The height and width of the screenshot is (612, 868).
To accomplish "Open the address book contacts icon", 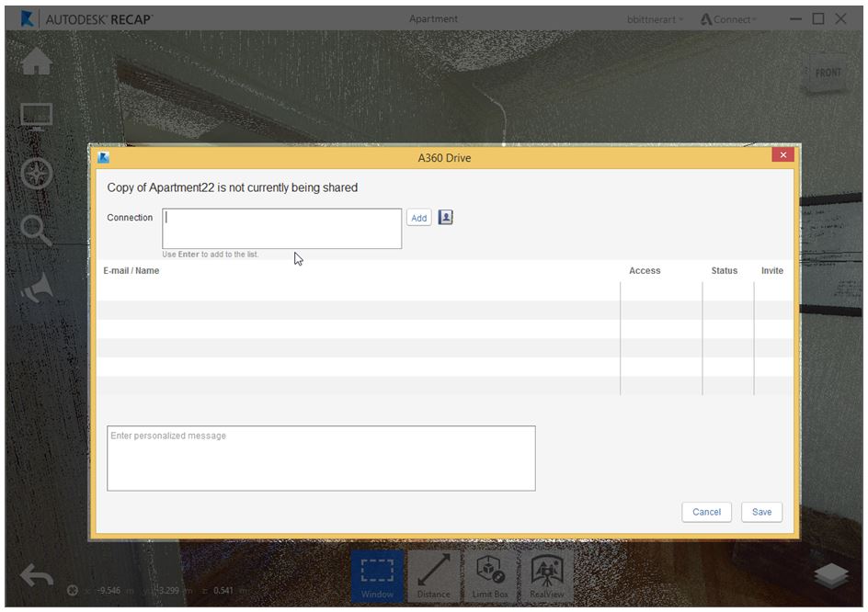I will click(446, 218).
